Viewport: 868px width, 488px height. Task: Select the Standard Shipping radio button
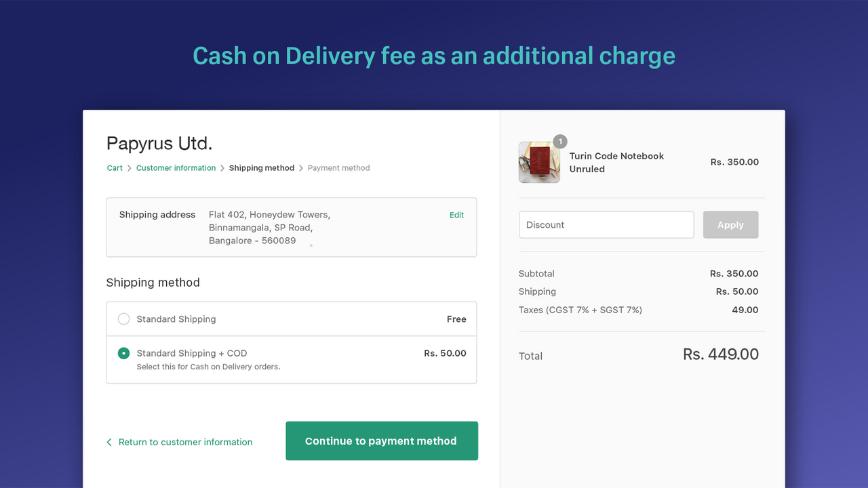click(123, 319)
